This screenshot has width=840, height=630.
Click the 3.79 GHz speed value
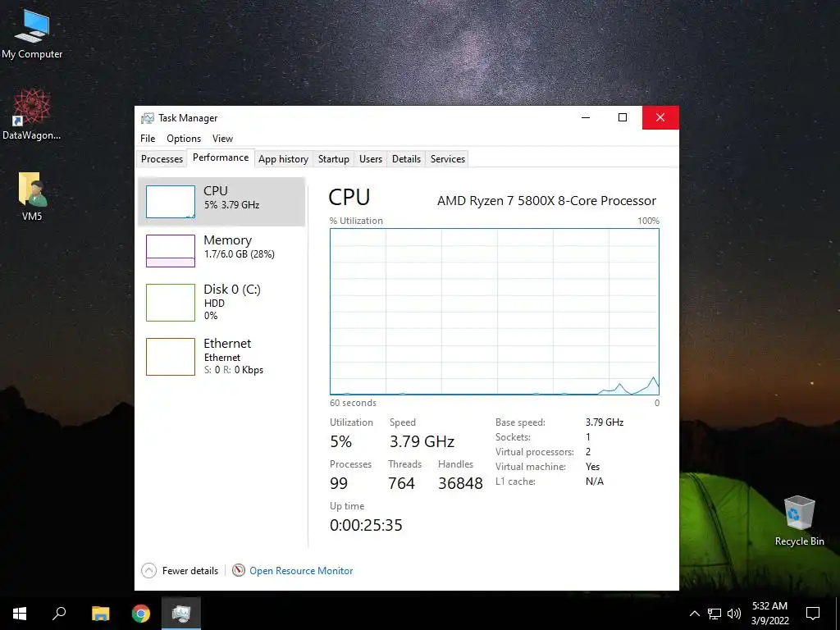pos(422,441)
